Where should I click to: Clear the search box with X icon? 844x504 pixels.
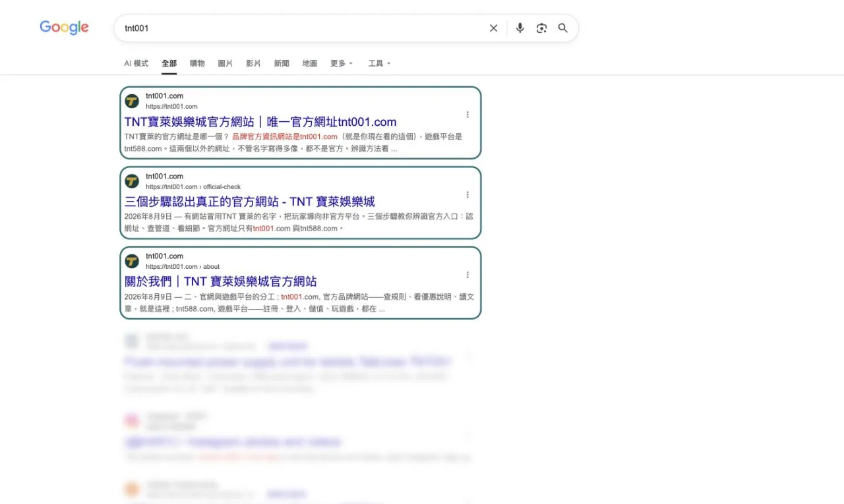click(x=493, y=28)
